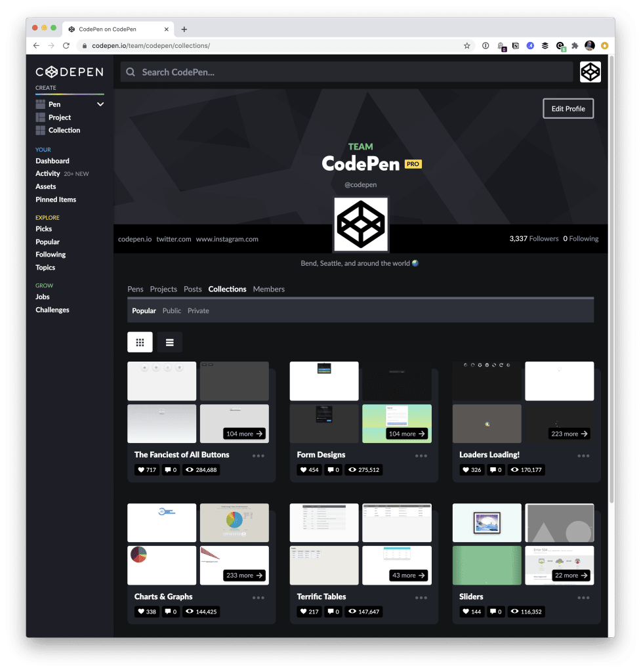Click the browser address bar URL
This screenshot has width=641, height=672.
coord(151,45)
